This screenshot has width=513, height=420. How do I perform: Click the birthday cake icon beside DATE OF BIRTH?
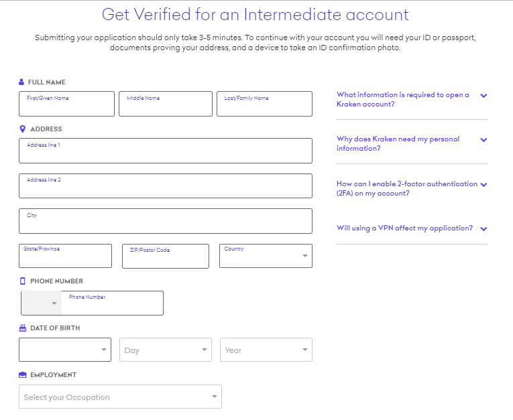(x=23, y=328)
